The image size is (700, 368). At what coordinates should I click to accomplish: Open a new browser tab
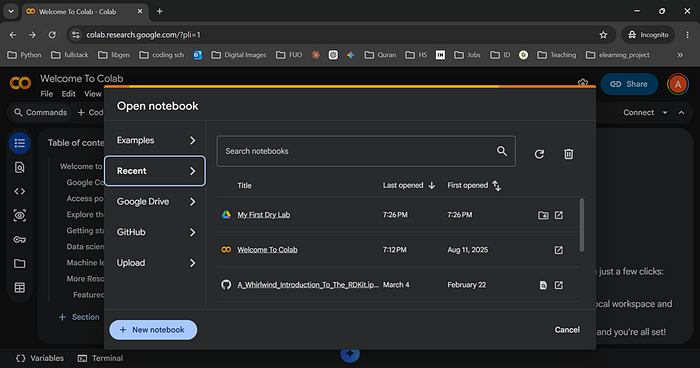click(159, 12)
